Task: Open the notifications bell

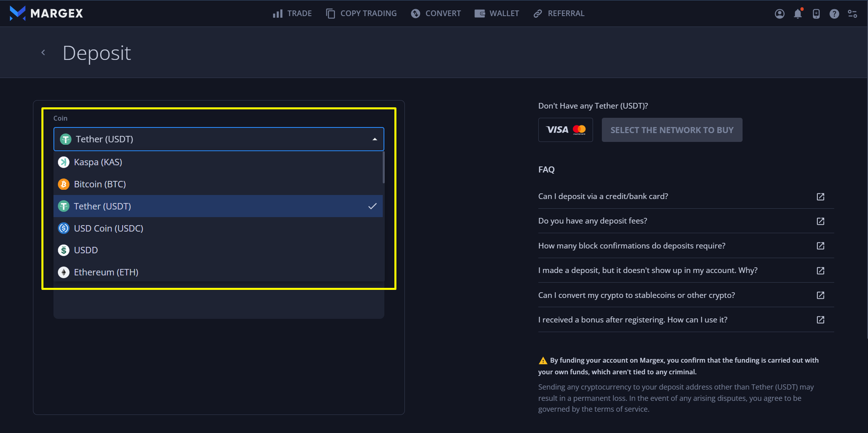Action: [798, 14]
